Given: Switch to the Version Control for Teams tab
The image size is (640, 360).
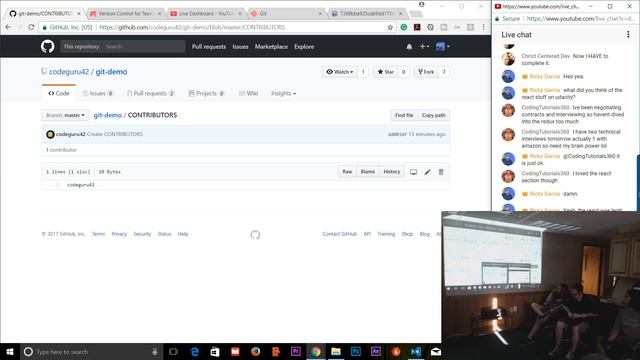Looking at the screenshot, I should [125, 13].
